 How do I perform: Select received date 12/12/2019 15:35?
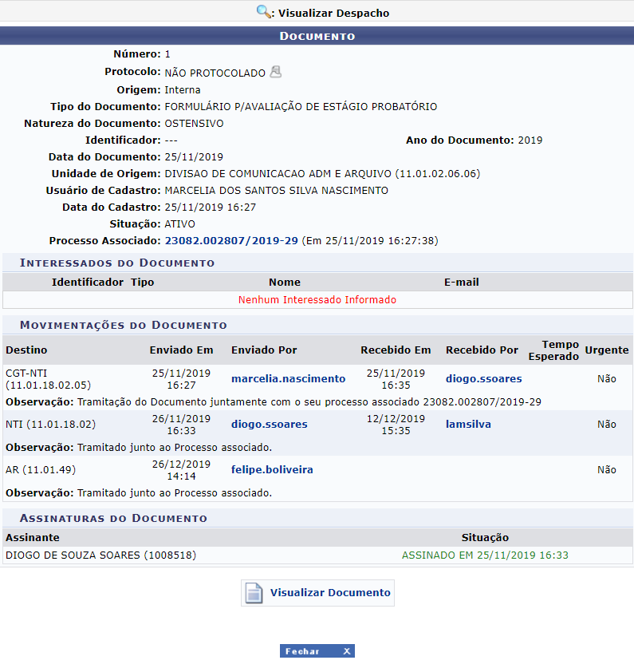[x=396, y=425]
